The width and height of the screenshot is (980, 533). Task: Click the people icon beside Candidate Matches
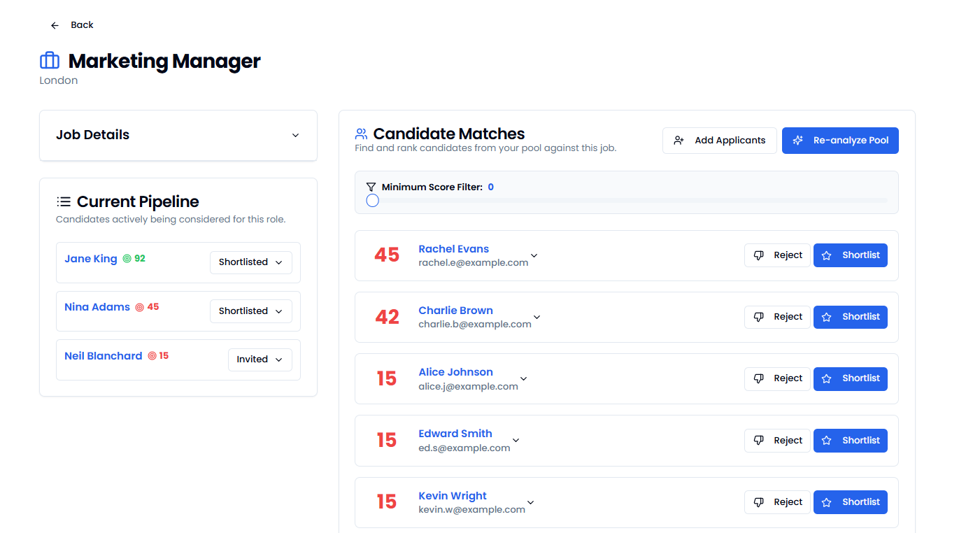coord(362,133)
